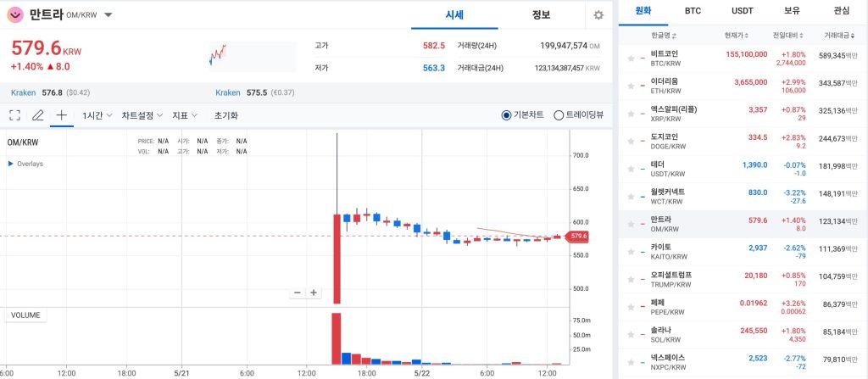
Task: Toggle favorite star for Solana
Action: 631,335
